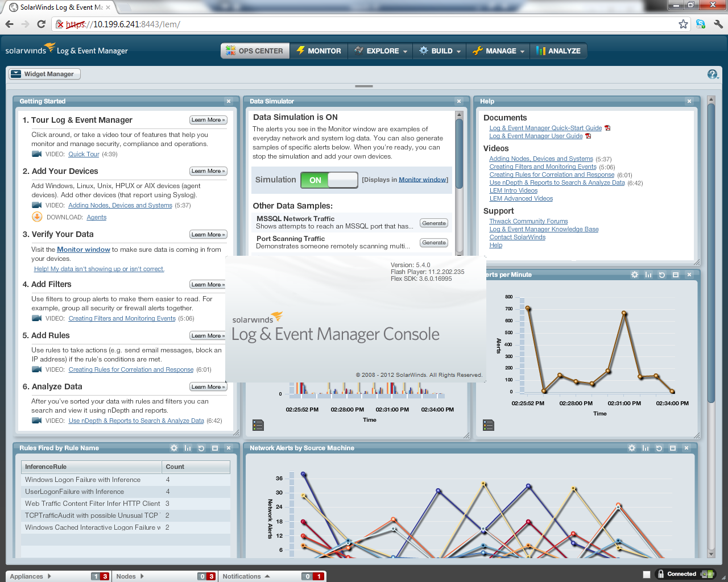This screenshot has height=582, width=728.
Task: Switch to the MONITOR tab
Action: 319,51
